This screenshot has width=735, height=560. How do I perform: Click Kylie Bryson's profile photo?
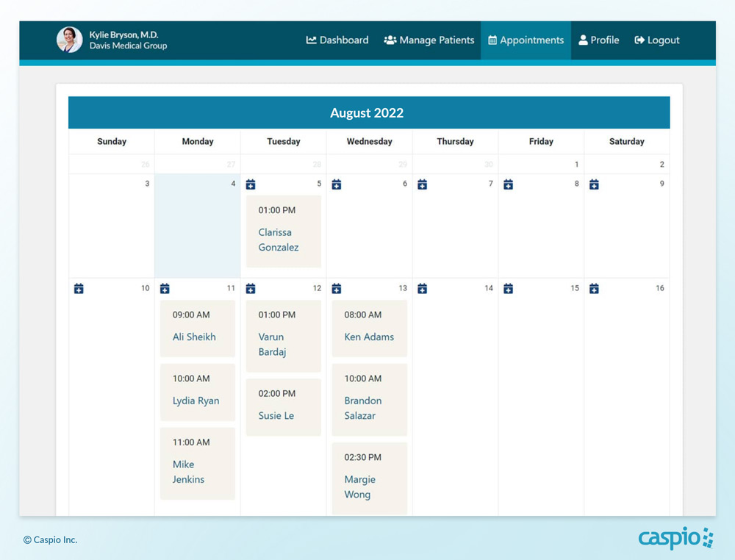click(70, 40)
